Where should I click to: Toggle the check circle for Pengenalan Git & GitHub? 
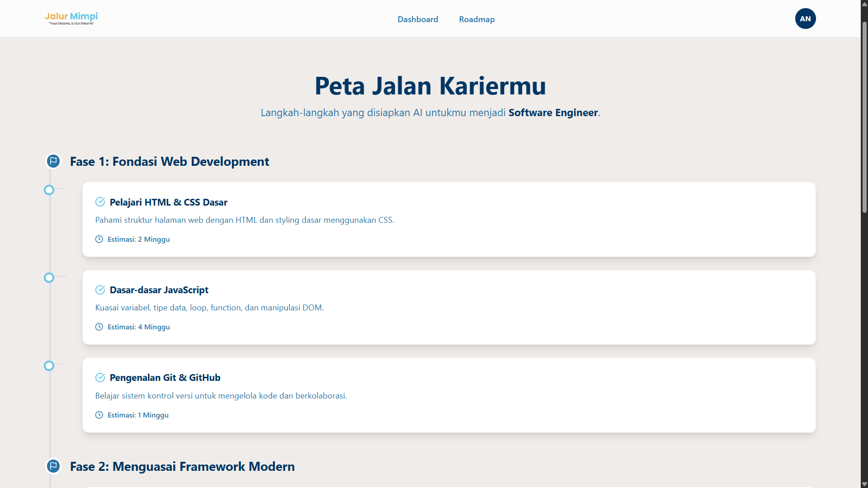(x=100, y=377)
